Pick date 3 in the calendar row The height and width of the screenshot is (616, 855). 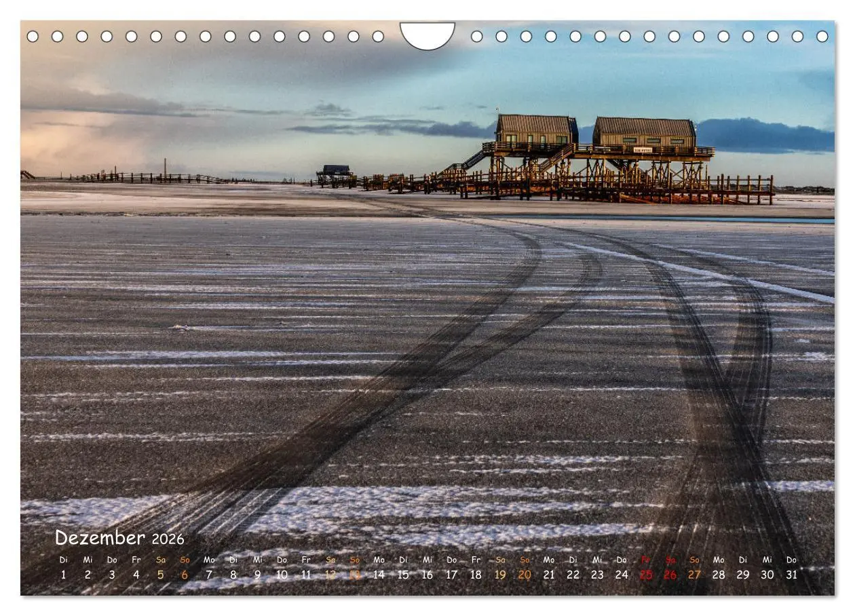coord(112,575)
